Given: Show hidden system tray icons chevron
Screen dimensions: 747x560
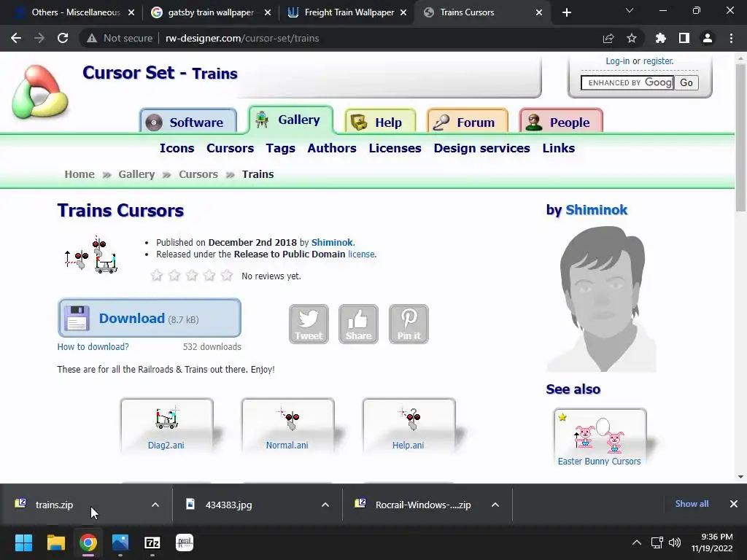Looking at the screenshot, I should coord(636,542).
